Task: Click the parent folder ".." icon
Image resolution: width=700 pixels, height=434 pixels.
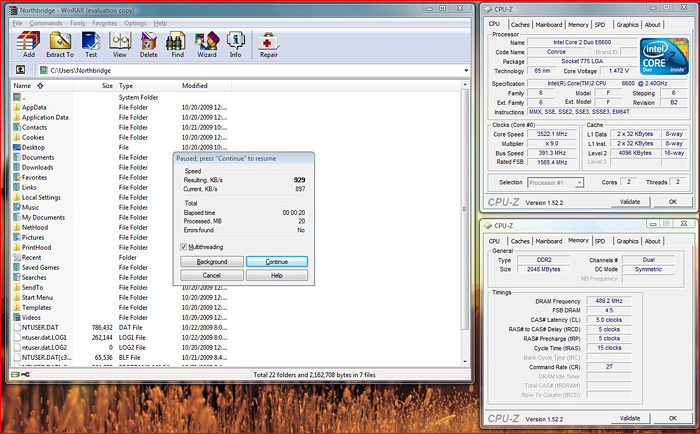Action: (x=17, y=97)
